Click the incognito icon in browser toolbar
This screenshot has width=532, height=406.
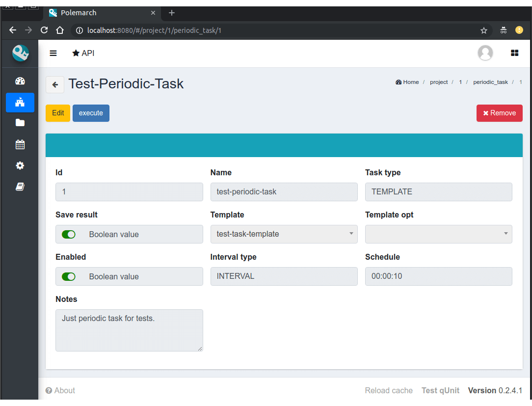(503, 30)
